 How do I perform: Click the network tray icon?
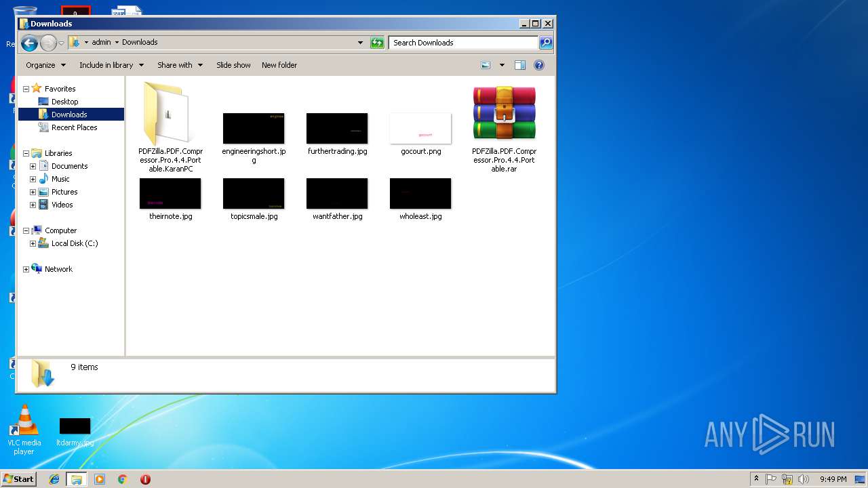(x=787, y=479)
